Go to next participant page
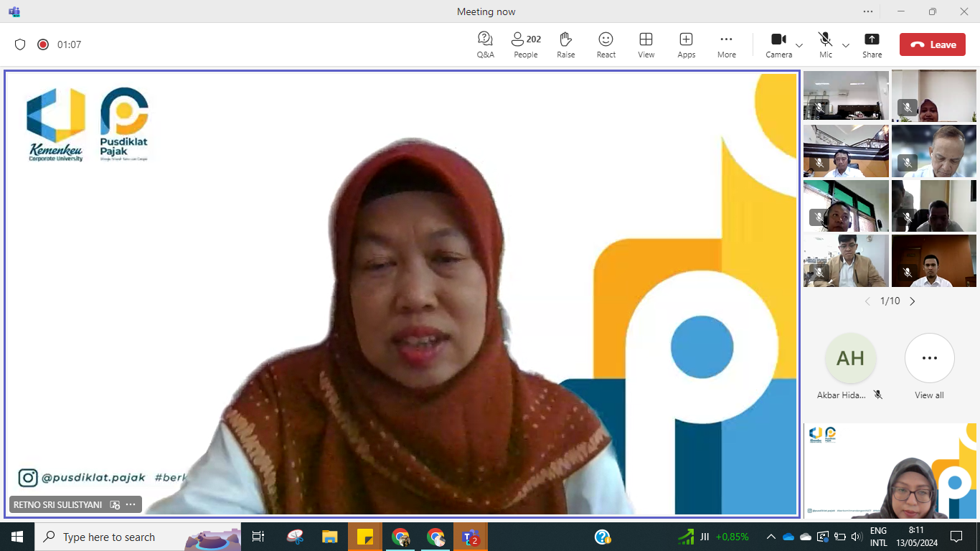This screenshot has height=551, width=980. click(x=913, y=301)
